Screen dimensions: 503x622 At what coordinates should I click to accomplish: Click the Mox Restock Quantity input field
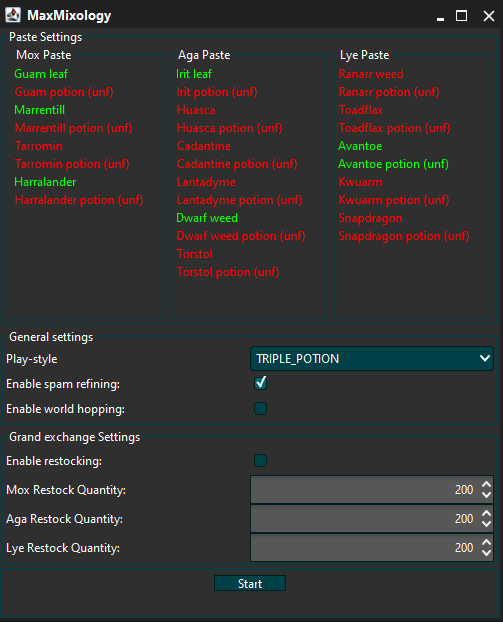point(365,490)
